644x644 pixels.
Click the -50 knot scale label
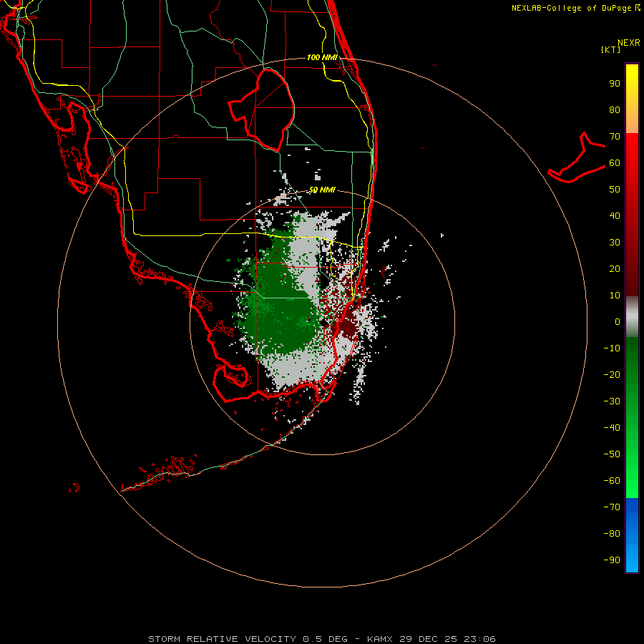tap(612, 454)
